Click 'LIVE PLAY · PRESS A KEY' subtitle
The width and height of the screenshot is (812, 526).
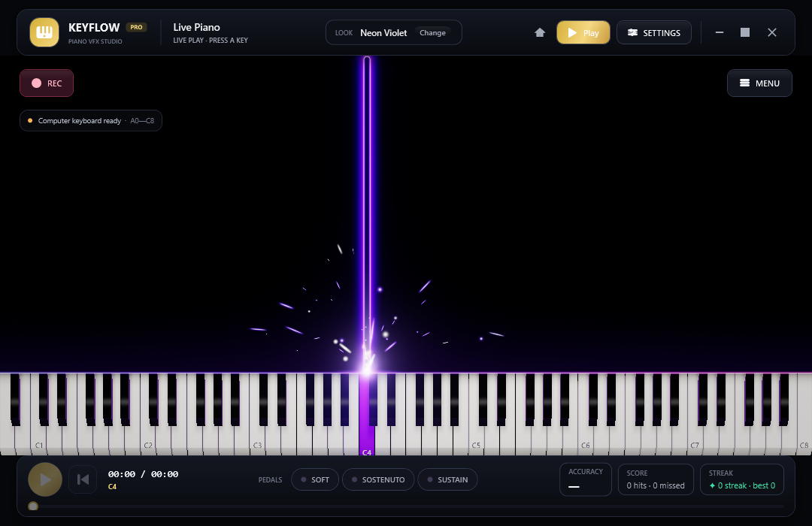tap(211, 41)
